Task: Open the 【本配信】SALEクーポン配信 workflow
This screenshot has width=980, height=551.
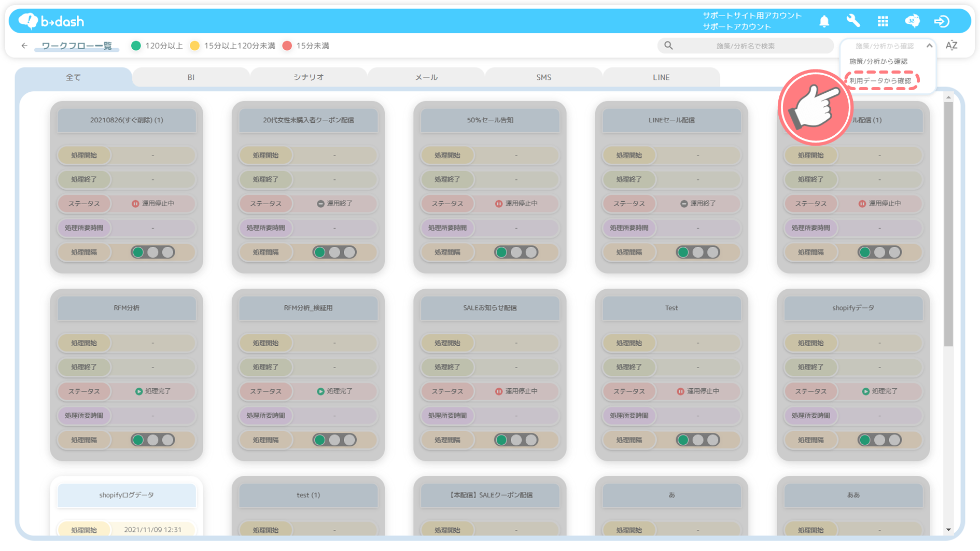Action: pyautogui.click(x=490, y=495)
